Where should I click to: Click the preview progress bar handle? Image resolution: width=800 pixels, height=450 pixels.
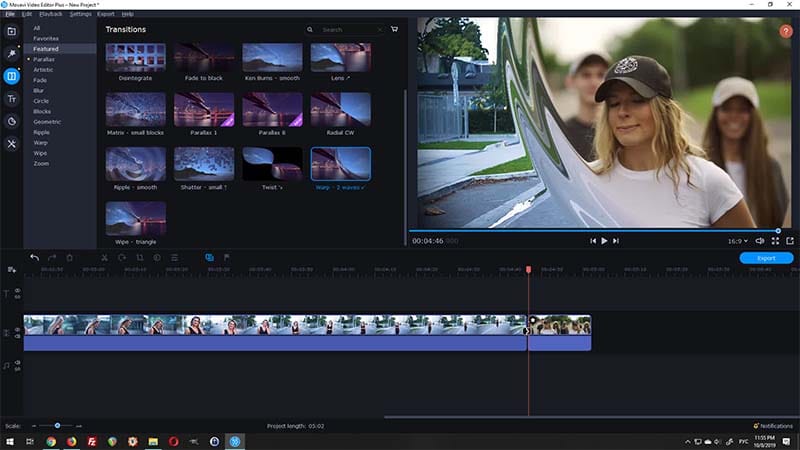[778, 231]
